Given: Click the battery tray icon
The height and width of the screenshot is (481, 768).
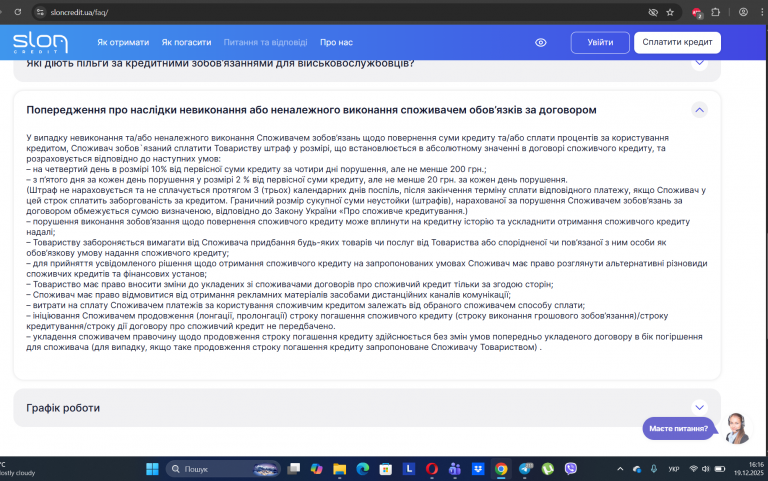Looking at the screenshot, I should (720, 469).
